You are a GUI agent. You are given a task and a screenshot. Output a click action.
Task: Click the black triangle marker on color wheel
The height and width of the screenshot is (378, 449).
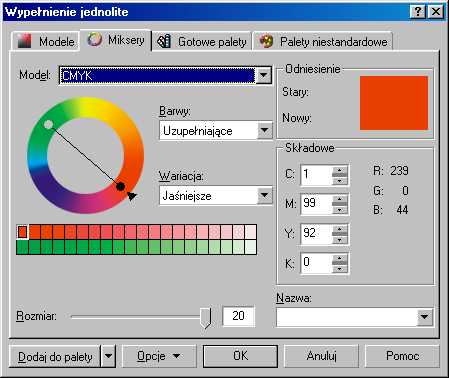132,196
